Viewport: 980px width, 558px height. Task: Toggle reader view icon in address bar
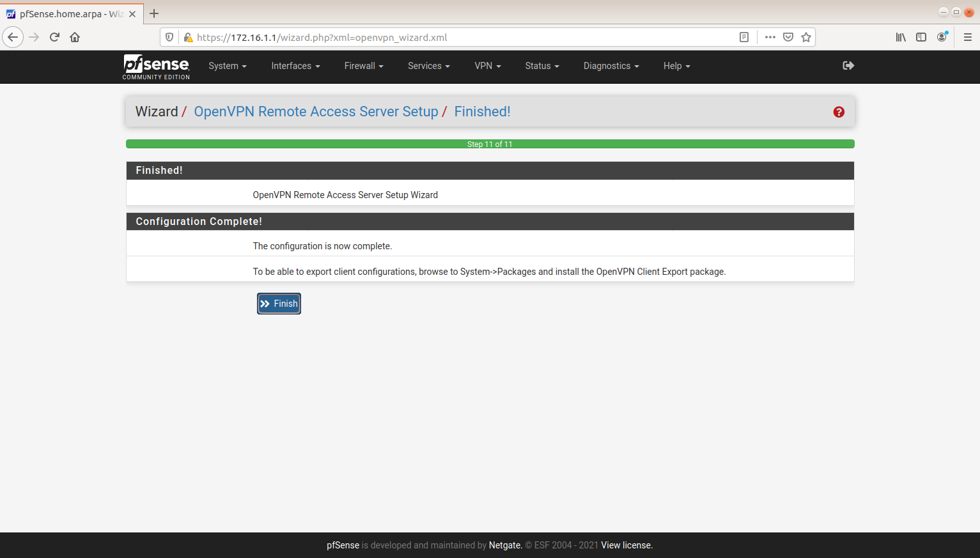tap(744, 37)
